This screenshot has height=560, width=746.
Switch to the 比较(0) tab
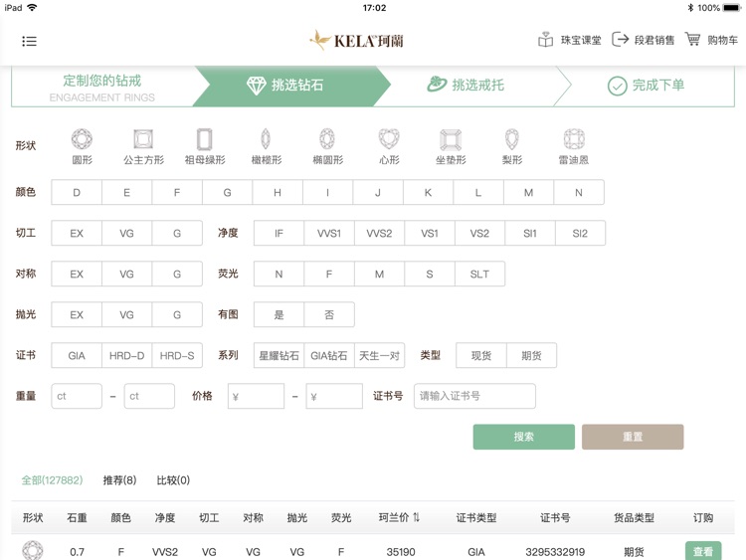click(x=173, y=480)
